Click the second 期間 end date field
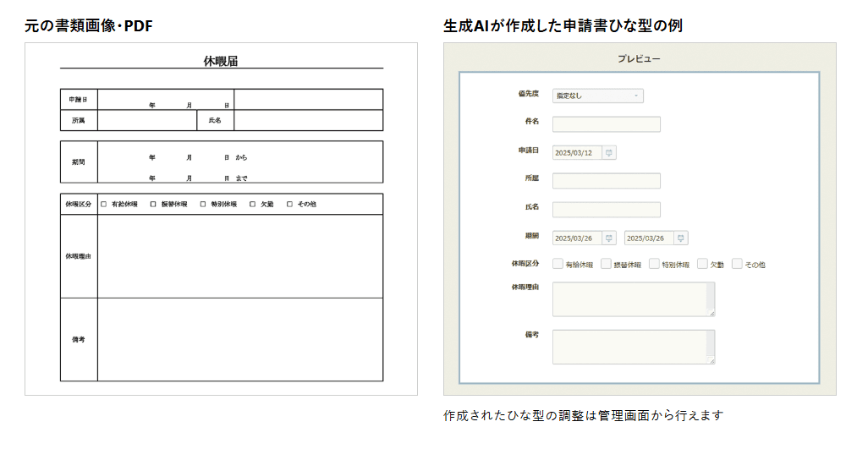This screenshot has height=449, width=868. coord(649,238)
